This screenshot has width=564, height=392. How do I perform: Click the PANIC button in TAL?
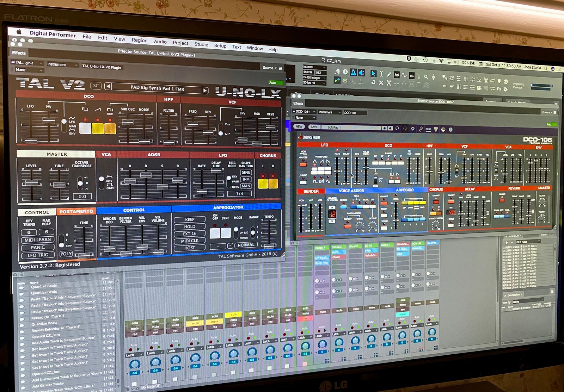tap(38, 247)
